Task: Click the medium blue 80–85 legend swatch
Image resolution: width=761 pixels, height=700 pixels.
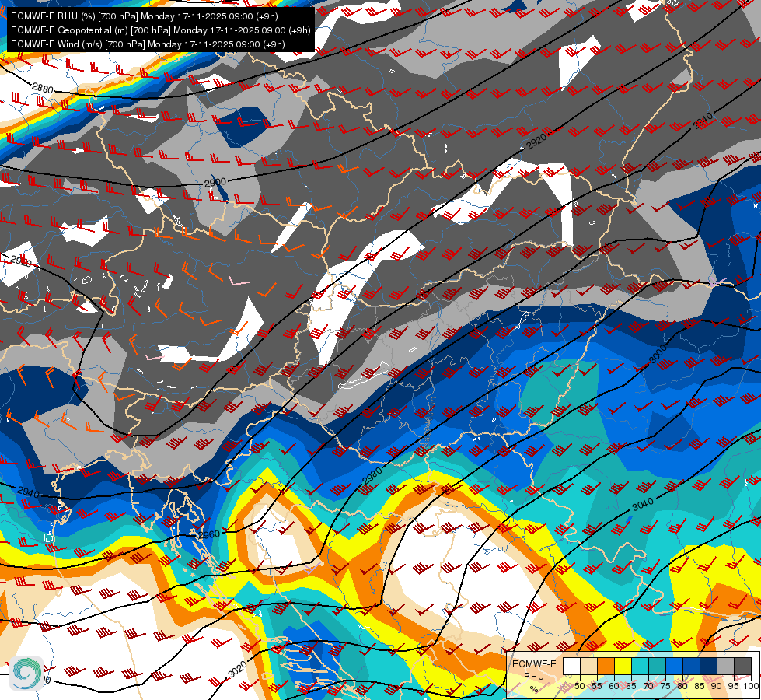Action: point(691,667)
